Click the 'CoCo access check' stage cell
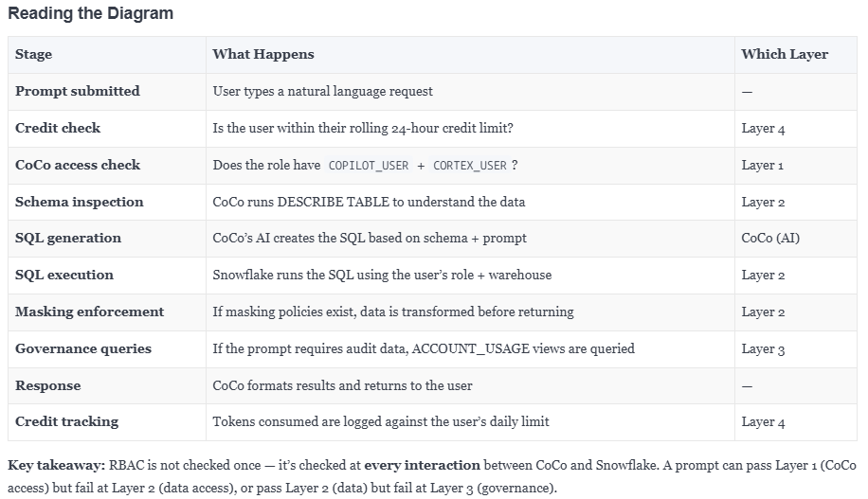The width and height of the screenshot is (868, 499). click(107, 166)
